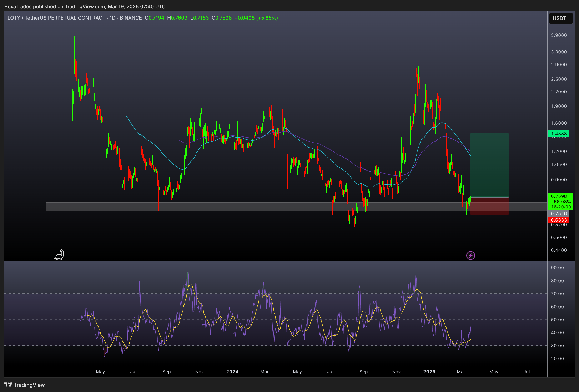Viewport: 579px width, 392px height.
Task: Click the 2.5000 price axis label
Action: (559, 79)
